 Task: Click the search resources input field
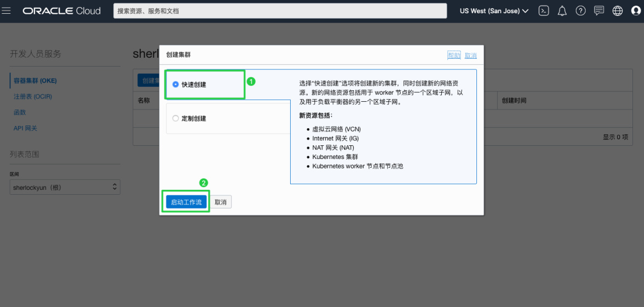[280, 11]
